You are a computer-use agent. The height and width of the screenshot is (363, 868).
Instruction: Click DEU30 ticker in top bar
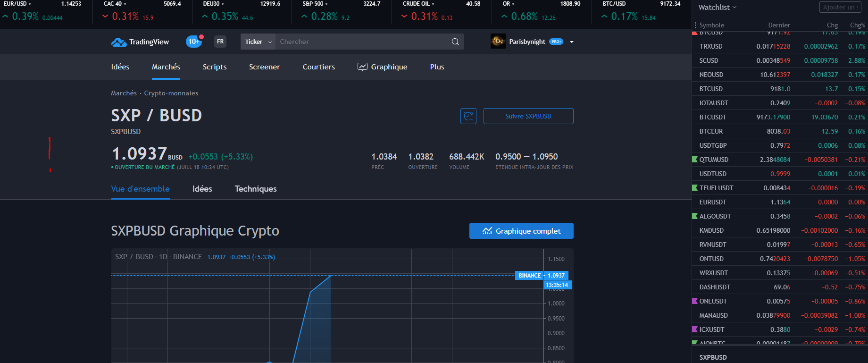242,11
